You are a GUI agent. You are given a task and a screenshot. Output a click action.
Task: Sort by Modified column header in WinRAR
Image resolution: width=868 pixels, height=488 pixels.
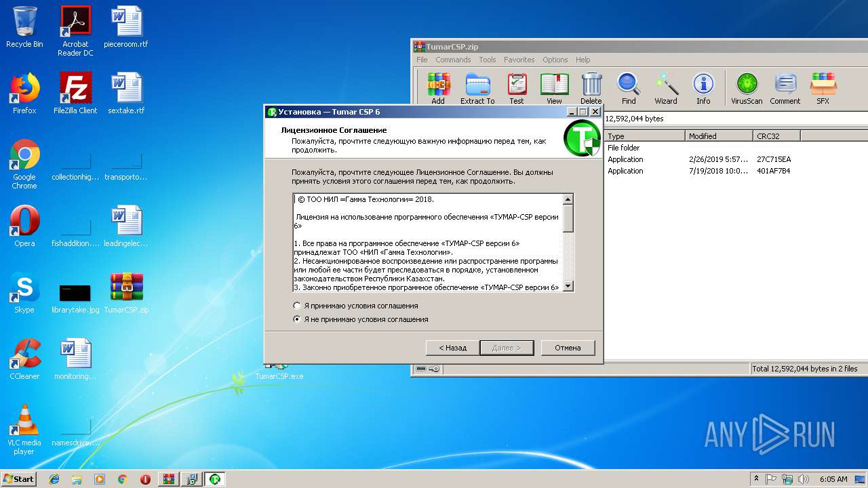(719, 136)
